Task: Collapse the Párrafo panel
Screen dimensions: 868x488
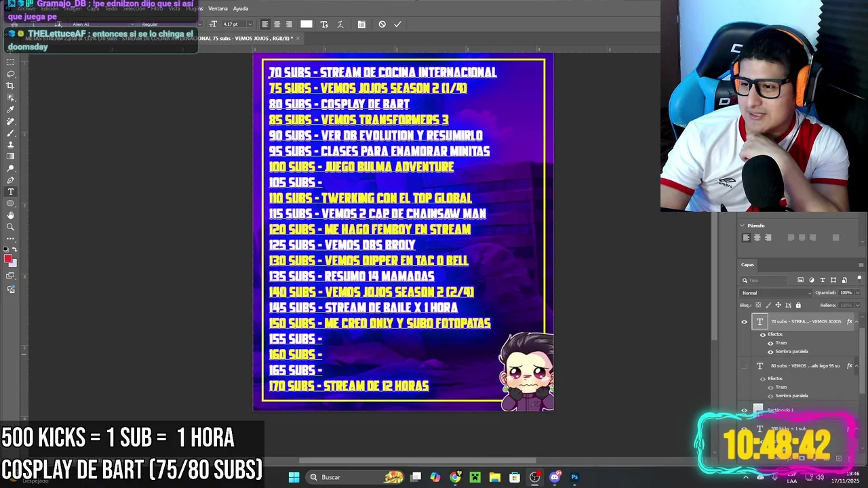Action: [743, 226]
